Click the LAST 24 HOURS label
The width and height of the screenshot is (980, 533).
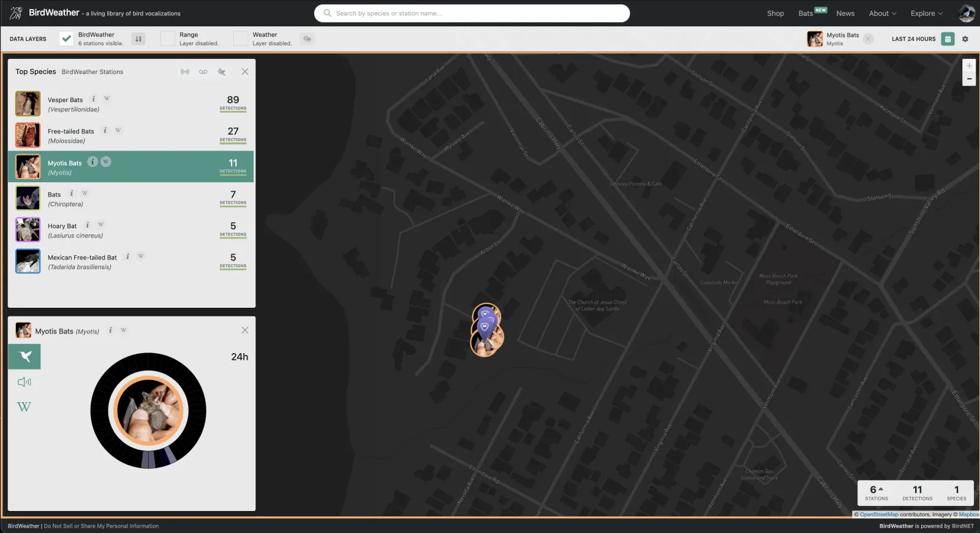913,39
